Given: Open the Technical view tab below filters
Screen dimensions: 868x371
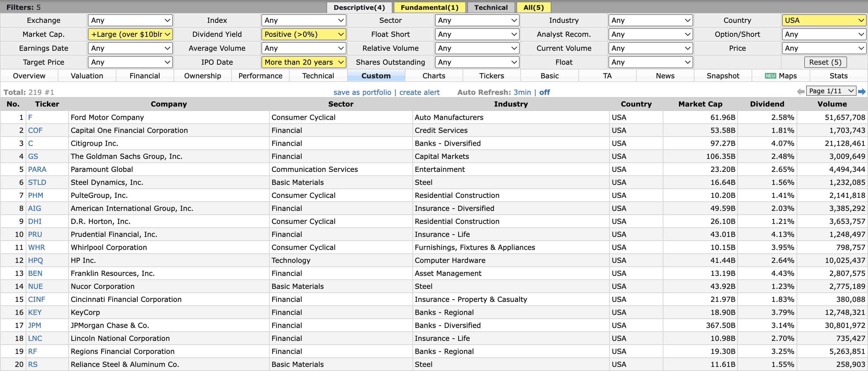Looking at the screenshot, I should [x=318, y=76].
